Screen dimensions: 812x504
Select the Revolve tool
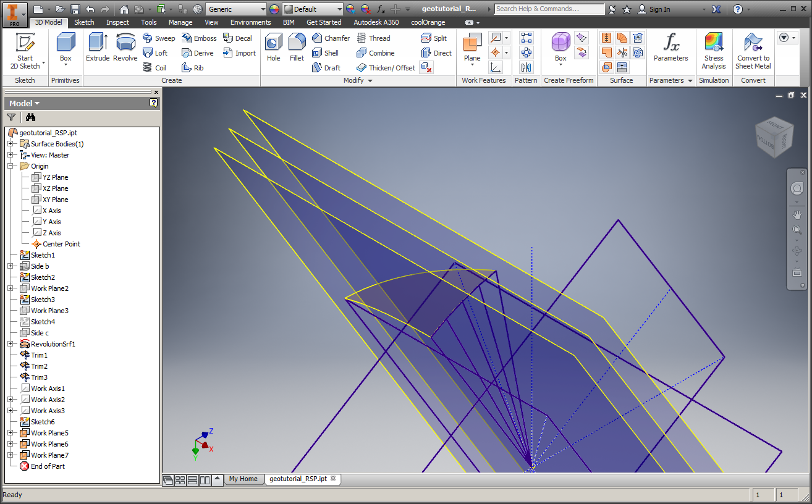click(x=125, y=47)
